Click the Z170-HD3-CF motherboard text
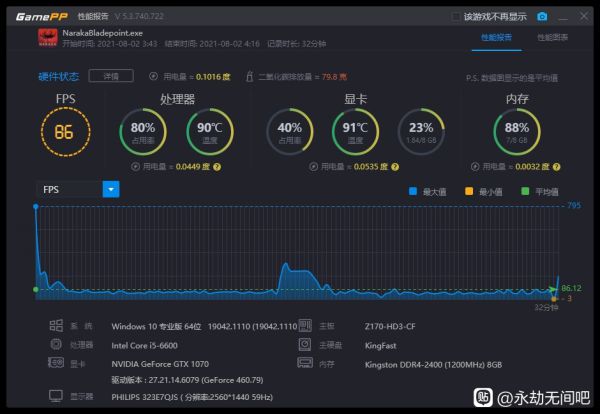600x414 pixels. click(x=390, y=326)
